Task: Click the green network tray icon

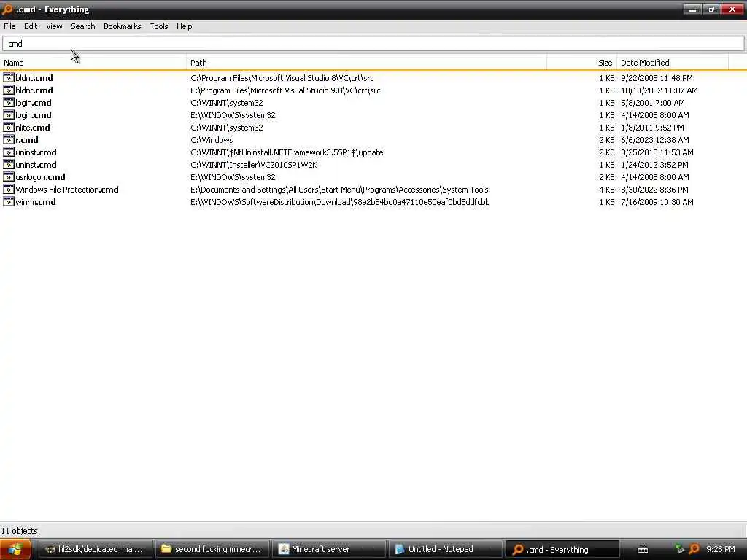Action: [680, 549]
